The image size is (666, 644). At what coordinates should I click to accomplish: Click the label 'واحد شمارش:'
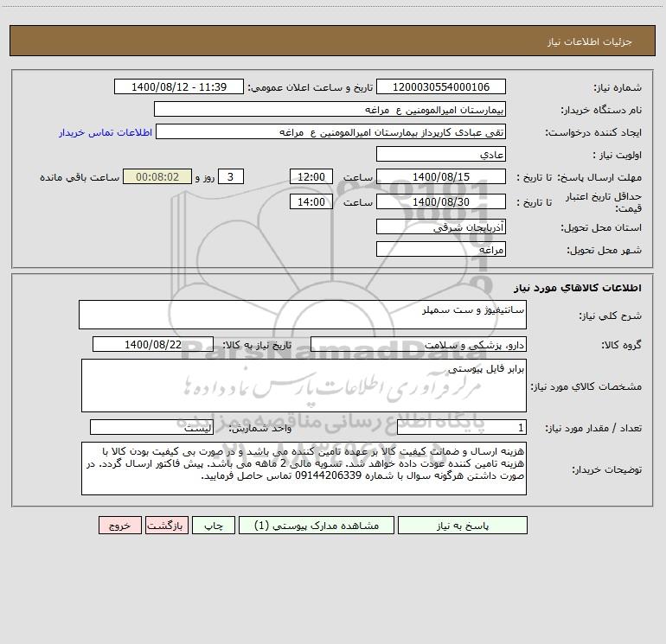click(260, 429)
